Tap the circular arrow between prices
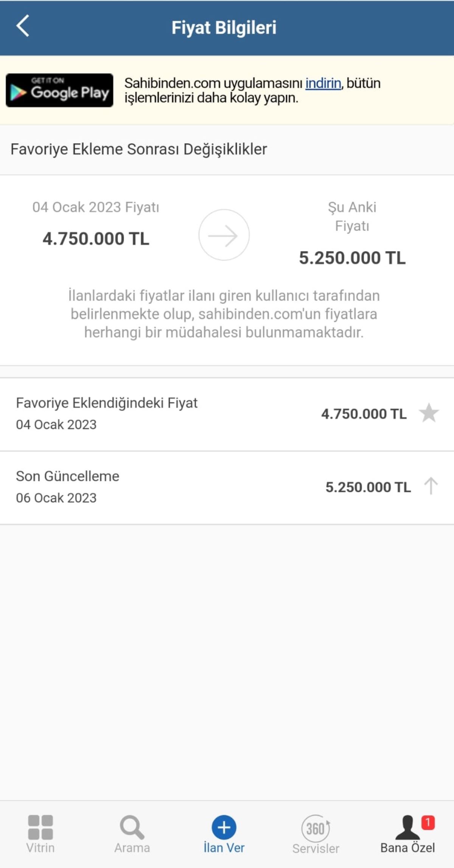454x868 pixels. 224,235
